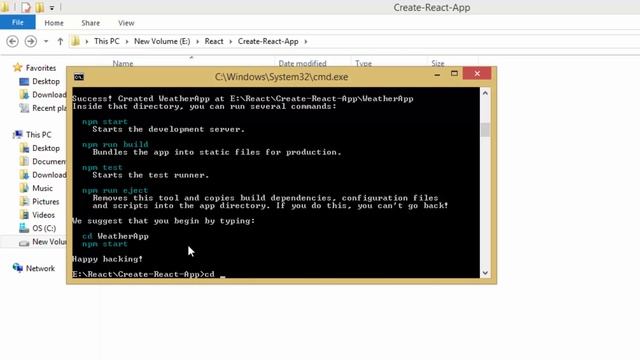
Task: Select New Volume (E:) breadcrumb
Action: click(x=162, y=41)
